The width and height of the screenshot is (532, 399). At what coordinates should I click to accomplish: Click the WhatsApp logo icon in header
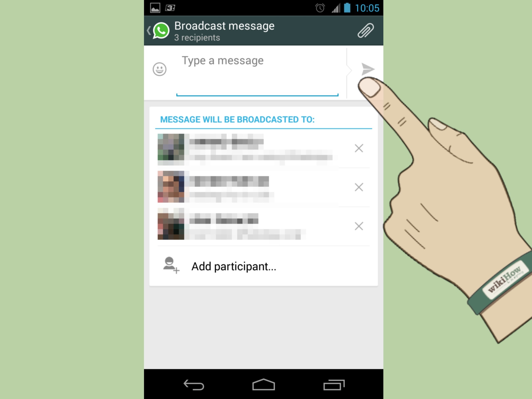(161, 31)
